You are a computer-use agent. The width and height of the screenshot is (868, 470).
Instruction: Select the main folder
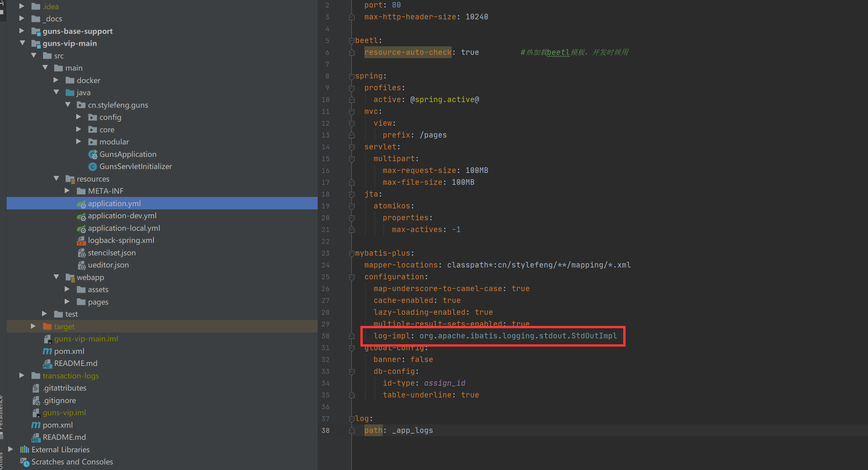74,68
